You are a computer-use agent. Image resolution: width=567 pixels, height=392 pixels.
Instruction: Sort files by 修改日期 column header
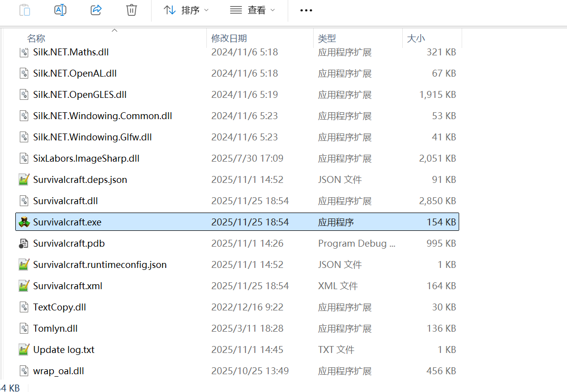pyautogui.click(x=229, y=38)
